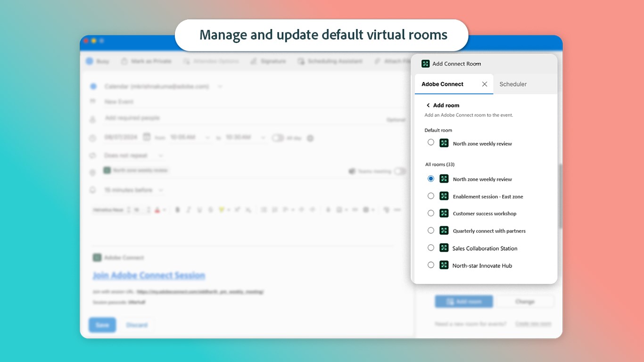Screen dimensions: 644x362
Task: Open Attendee Options in the event toolbar
Action: pos(211,61)
